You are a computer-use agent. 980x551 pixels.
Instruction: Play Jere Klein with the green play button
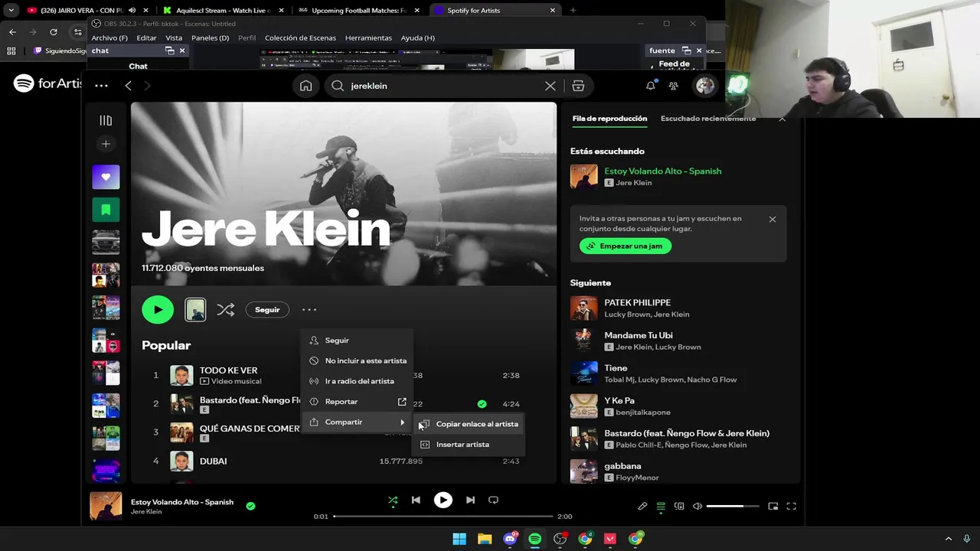click(x=158, y=309)
